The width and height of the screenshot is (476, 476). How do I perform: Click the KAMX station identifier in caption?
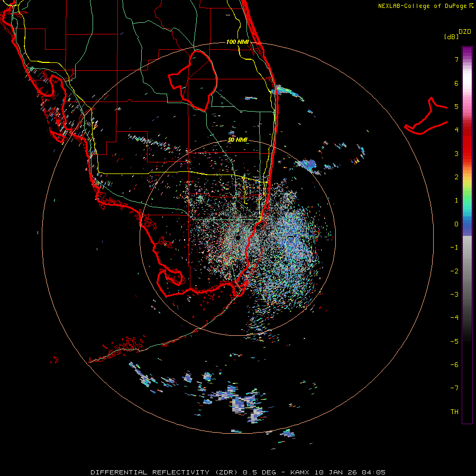(300, 472)
